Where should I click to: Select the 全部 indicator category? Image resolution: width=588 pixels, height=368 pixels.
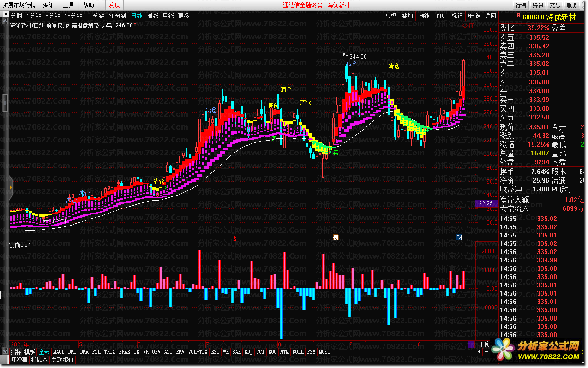[x=44, y=352]
